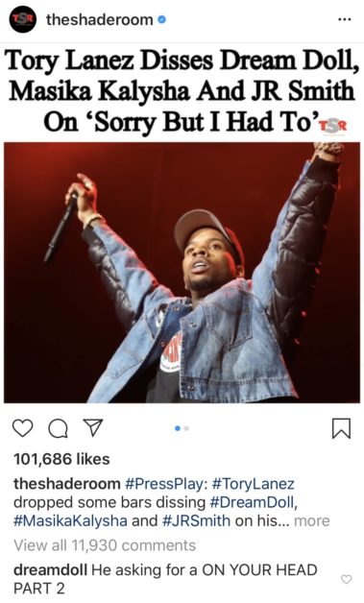Viewport: 364px width, 603px height.
Task: Open the #MasikaKalysha hashtag
Action: click(x=70, y=521)
